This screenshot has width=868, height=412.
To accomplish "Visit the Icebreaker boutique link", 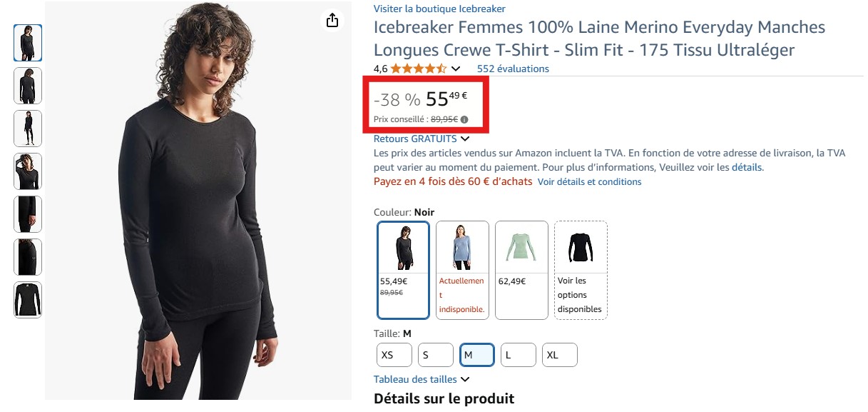I will [439, 9].
